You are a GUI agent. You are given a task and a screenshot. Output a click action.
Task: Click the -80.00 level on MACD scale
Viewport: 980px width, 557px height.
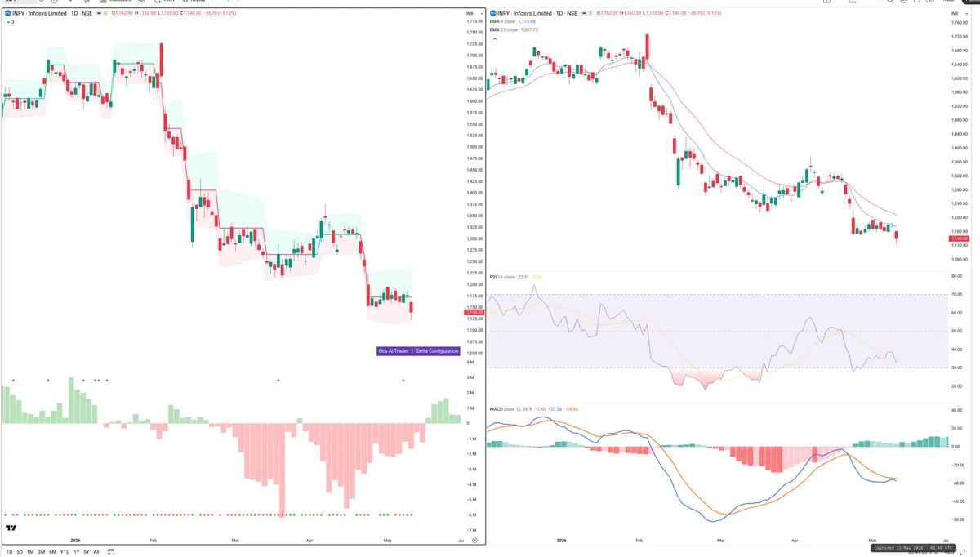957,519
